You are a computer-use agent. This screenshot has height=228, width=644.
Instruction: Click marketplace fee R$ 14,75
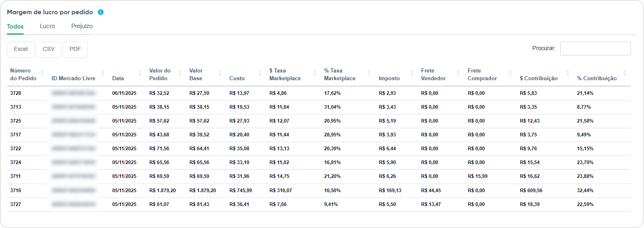pos(279,176)
